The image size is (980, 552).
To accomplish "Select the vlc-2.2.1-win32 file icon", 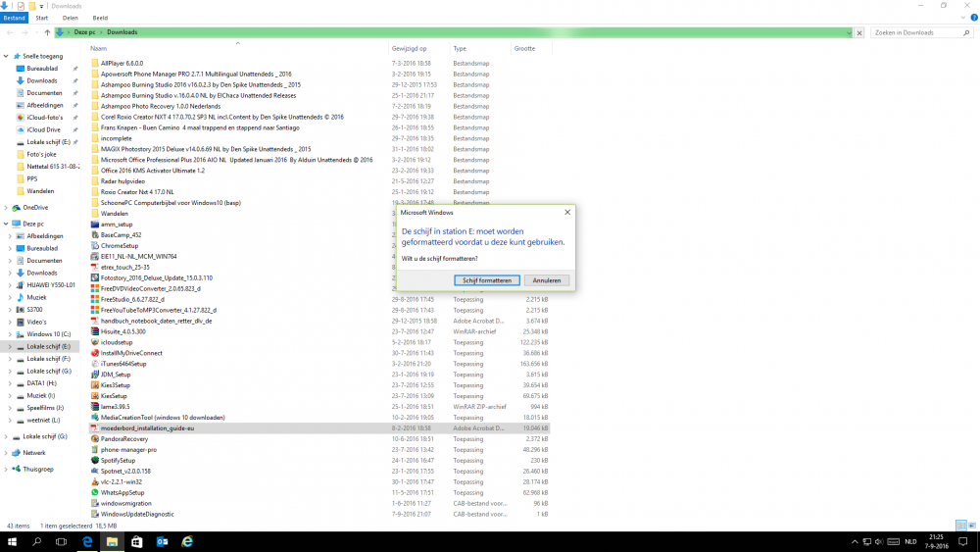I will [95, 482].
